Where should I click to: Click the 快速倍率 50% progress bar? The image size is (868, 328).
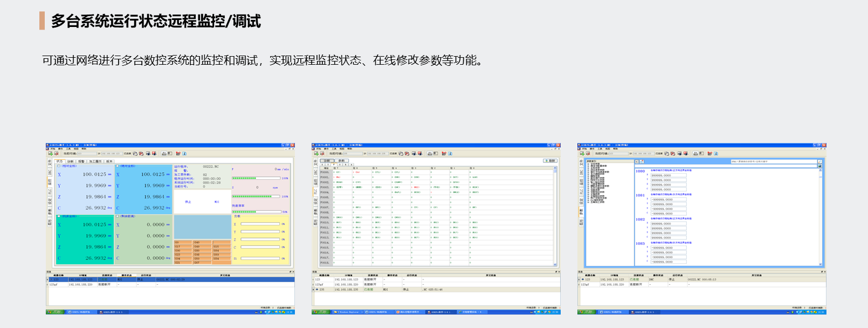[x=257, y=212]
